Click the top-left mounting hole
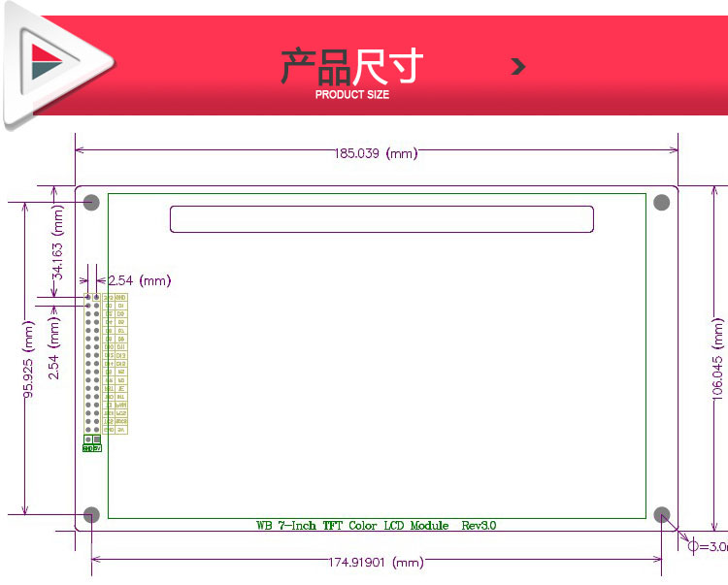This screenshot has height=585, width=728. click(x=91, y=202)
